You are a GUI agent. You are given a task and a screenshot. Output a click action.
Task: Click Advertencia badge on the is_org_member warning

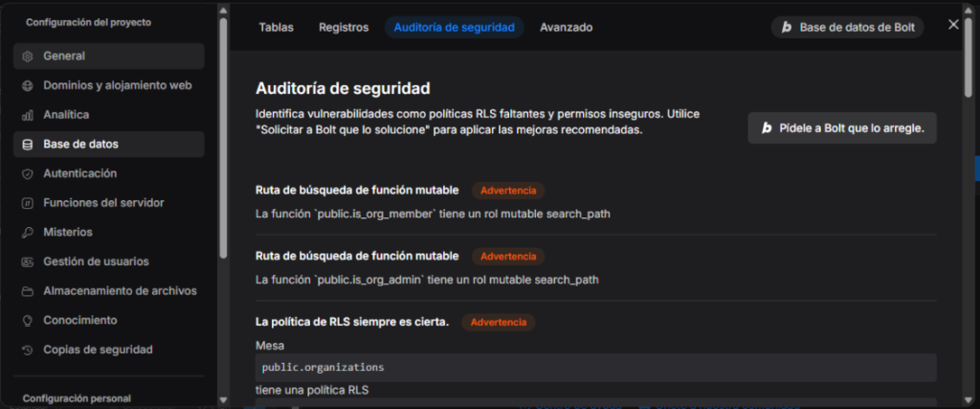[x=508, y=190]
